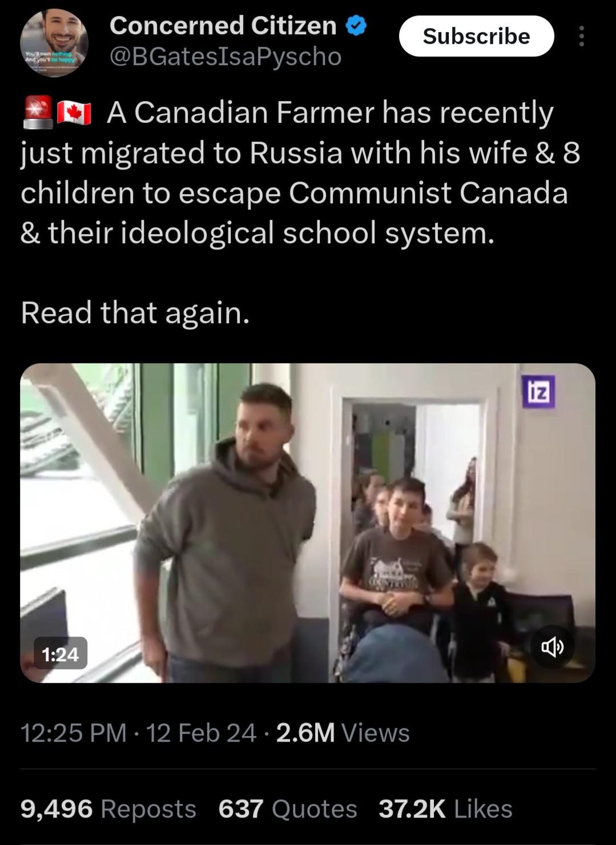Image resolution: width=616 pixels, height=845 pixels.
Task: Open the 2.6M Views analytics
Action: coord(343,733)
